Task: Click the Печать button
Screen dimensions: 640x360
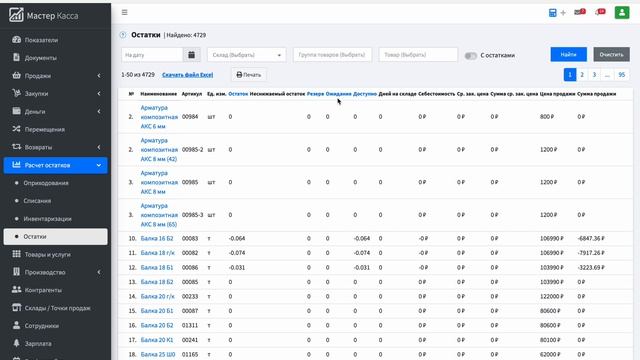Action: 249,75
